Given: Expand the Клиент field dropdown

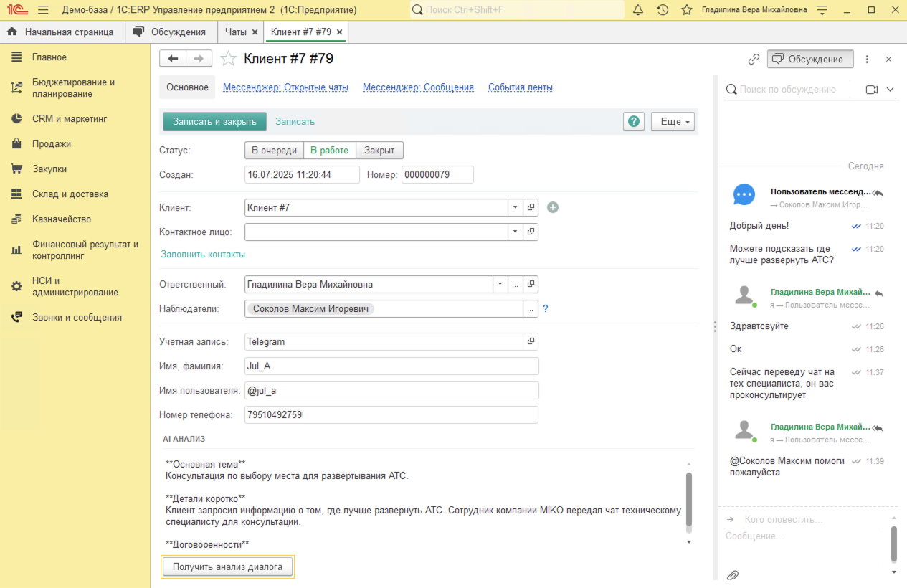Looking at the screenshot, I should [x=516, y=207].
